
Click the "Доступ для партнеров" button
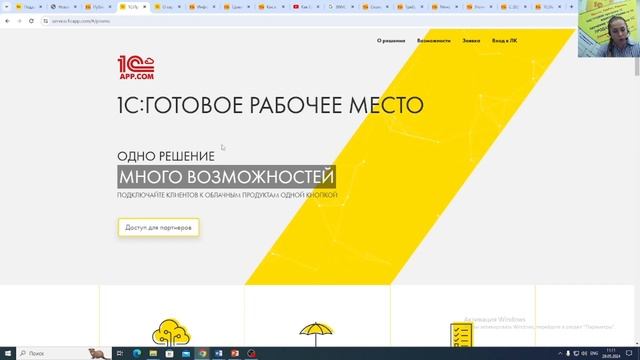click(x=158, y=227)
